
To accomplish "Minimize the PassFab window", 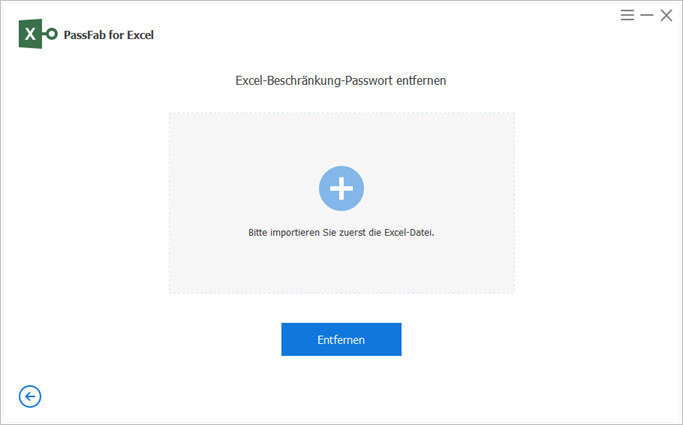I will tap(647, 15).
